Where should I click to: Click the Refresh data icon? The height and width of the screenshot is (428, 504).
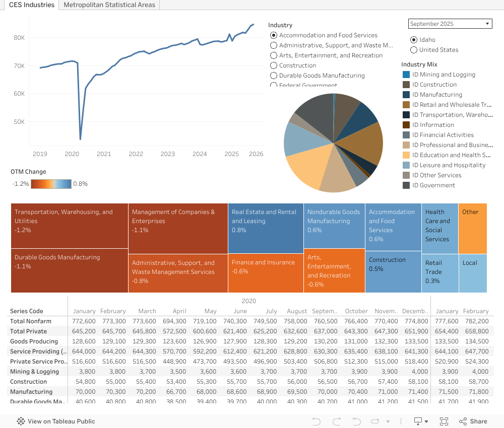[375, 421]
